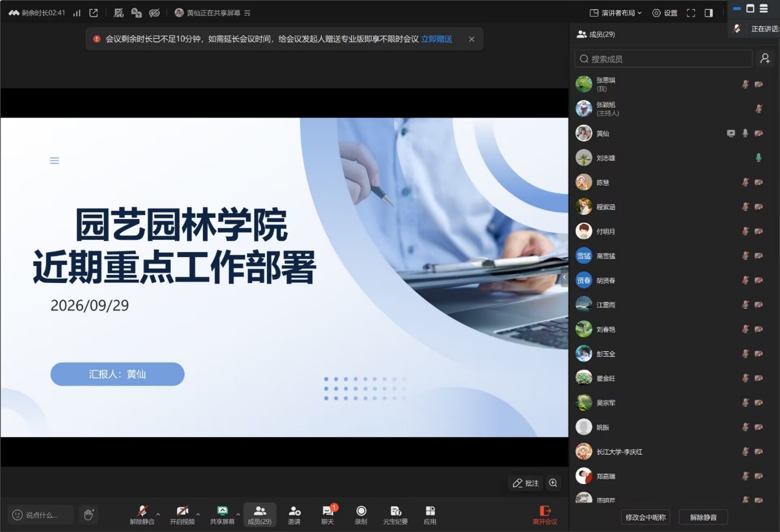The width and height of the screenshot is (780, 532).
Task: Select member row 长江大学-李庆红
Action: pos(672,451)
